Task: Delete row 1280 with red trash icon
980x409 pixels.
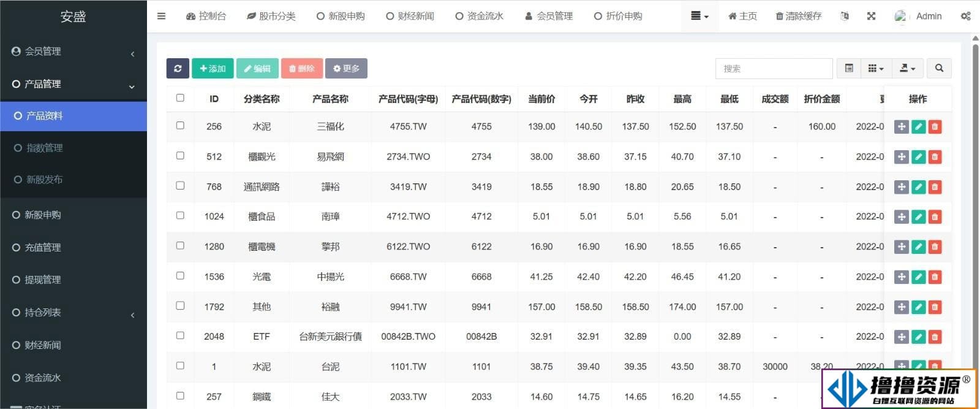Action: [935, 247]
